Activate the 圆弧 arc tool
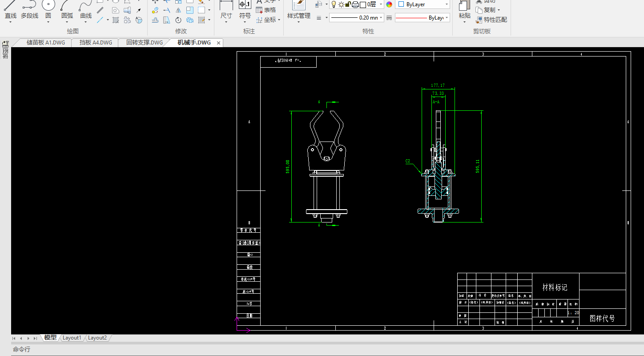644x356 pixels. click(x=67, y=10)
